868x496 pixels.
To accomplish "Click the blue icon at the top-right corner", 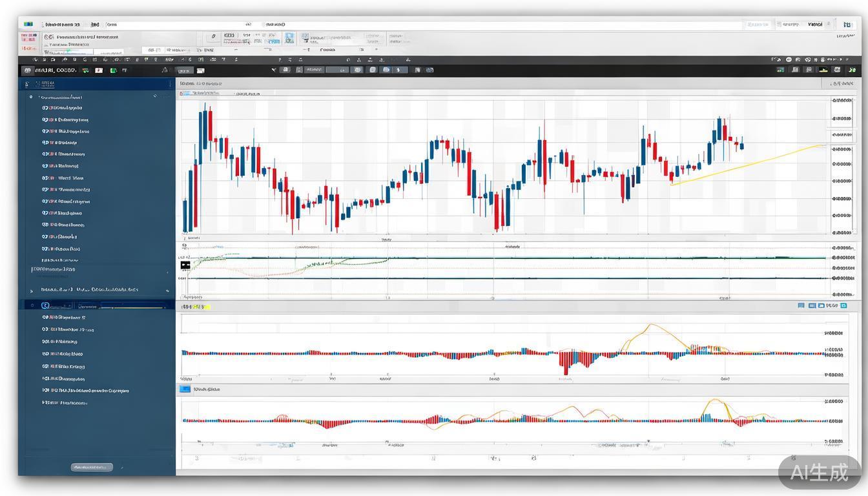I will (x=847, y=24).
